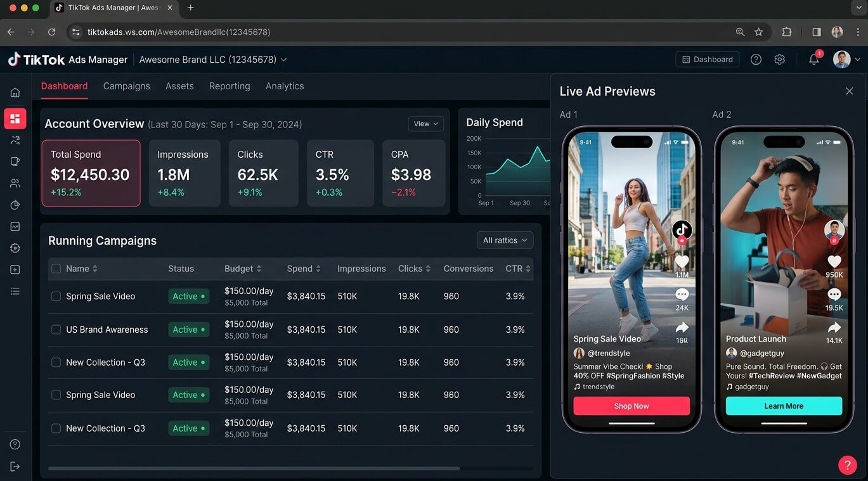Screen dimensions: 868x481
Task: Open the notifications bell icon
Action: pos(814,60)
